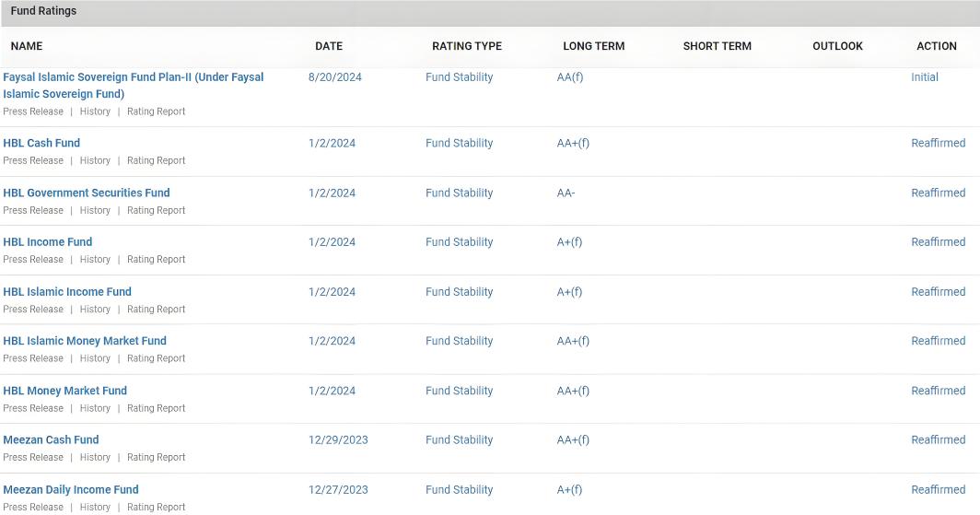Viewport: 980px width, 515px height.
Task: View History under HBL Income Fund
Action: pyautogui.click(x=95, y=260)
